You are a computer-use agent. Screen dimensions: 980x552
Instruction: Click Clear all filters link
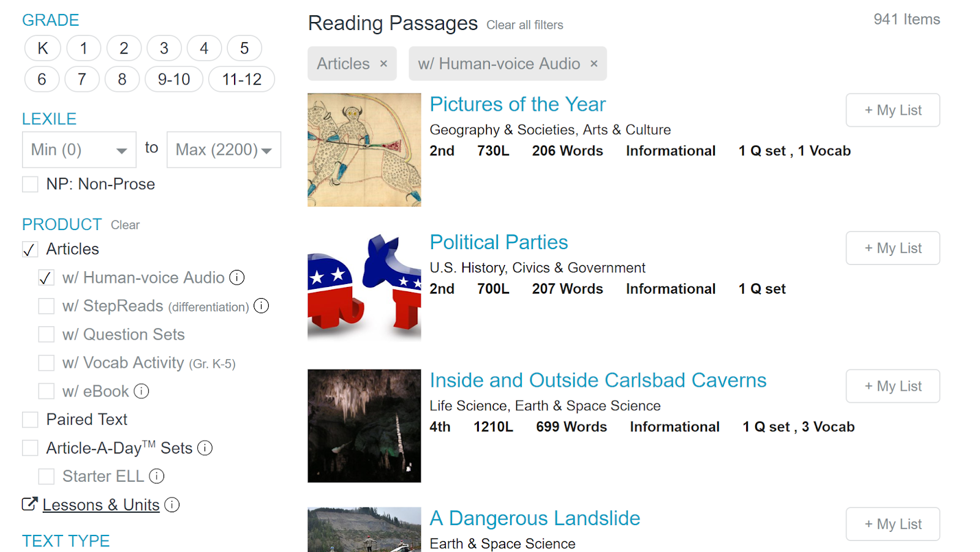click(524, 25)
